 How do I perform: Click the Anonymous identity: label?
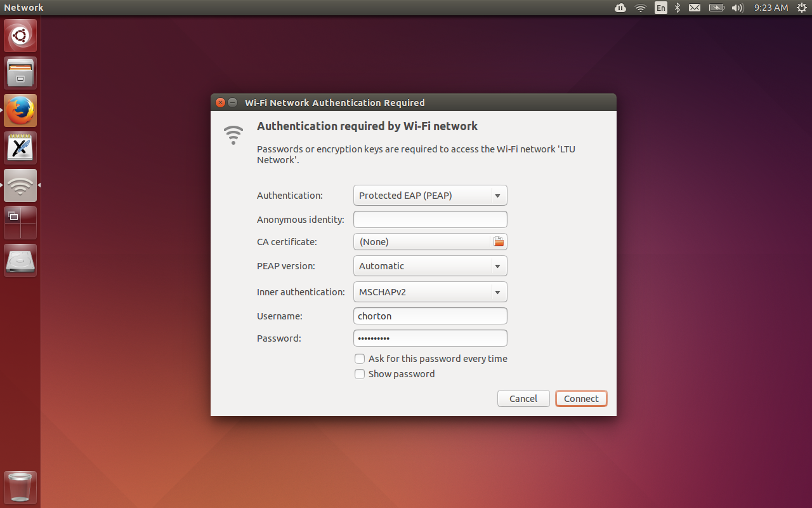coord(301,220)
